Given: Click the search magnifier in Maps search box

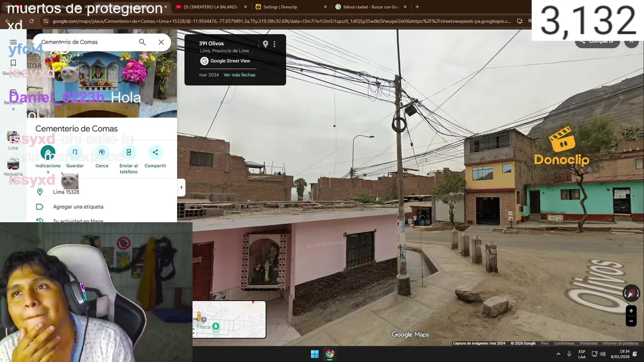Looking at the screenshot, I should pos(142,42).
